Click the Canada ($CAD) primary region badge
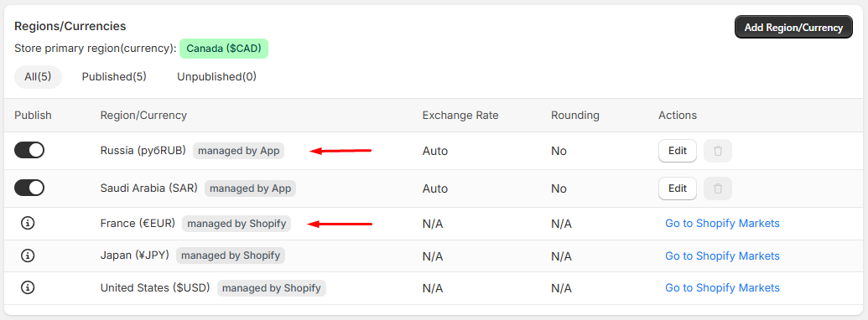 (x=224, y=48)
